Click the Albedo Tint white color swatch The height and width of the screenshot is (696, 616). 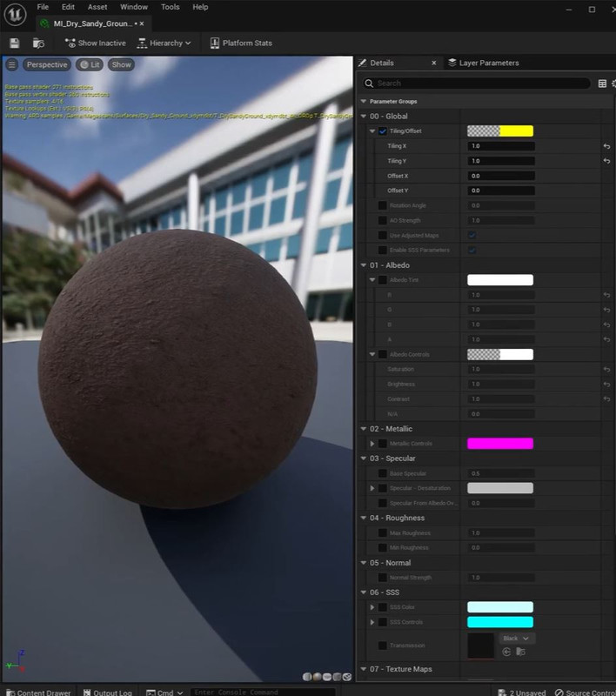[500, 280]
